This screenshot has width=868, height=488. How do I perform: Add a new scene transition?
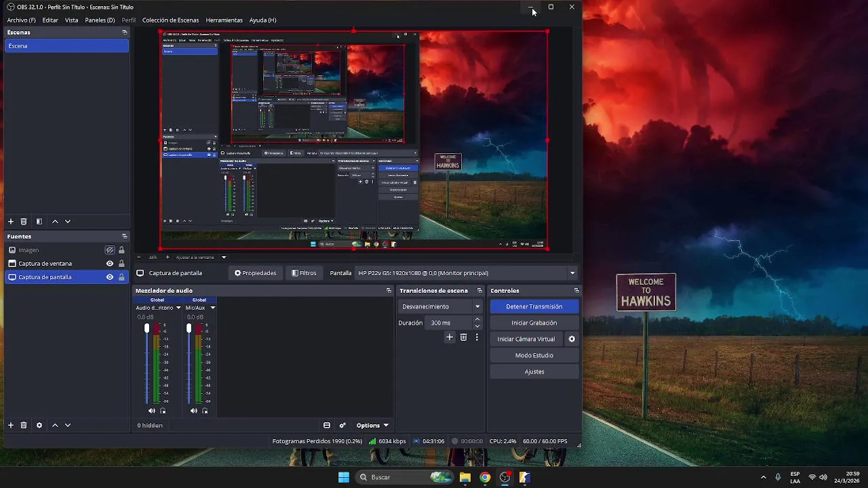point(450,337)
